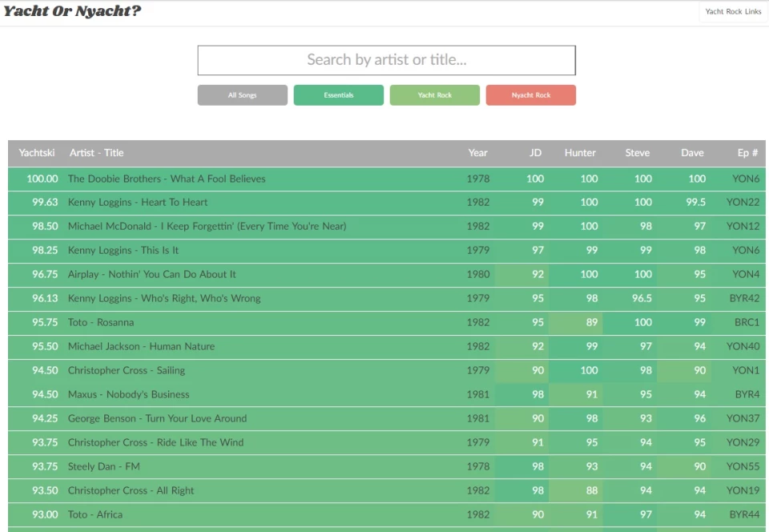769x532 pixels.
Task: Sort table by Year column
Action: [x=477, y=153]
